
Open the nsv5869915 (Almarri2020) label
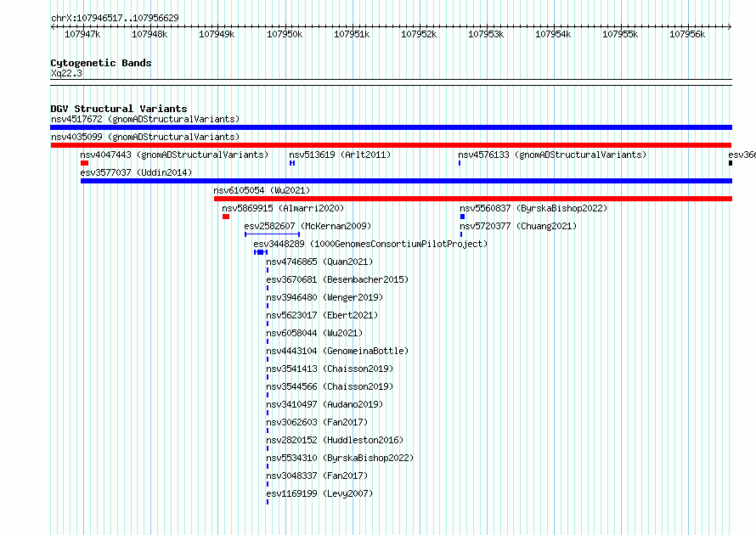283,208
